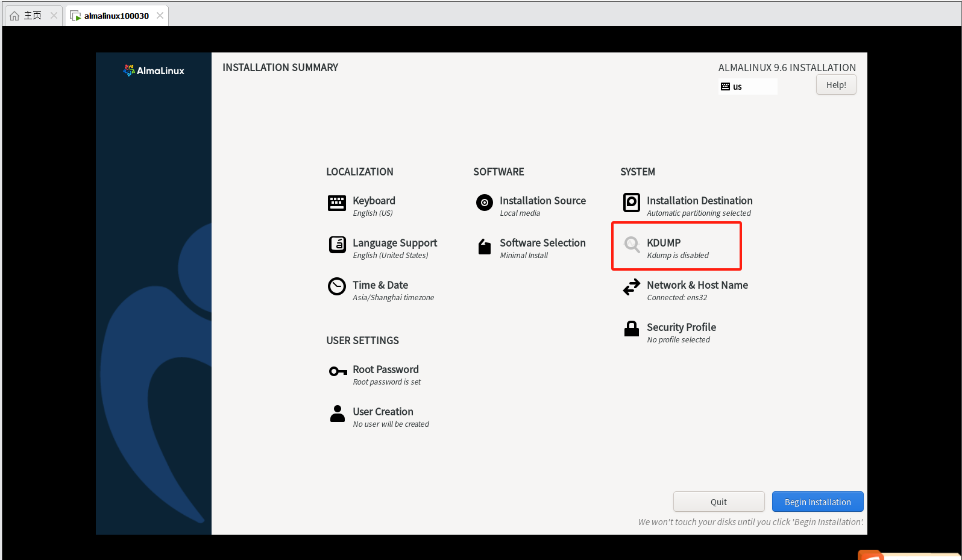The image size is (962, 560).
Task: Click 'No user will be created' text
Action: [391, 424]
